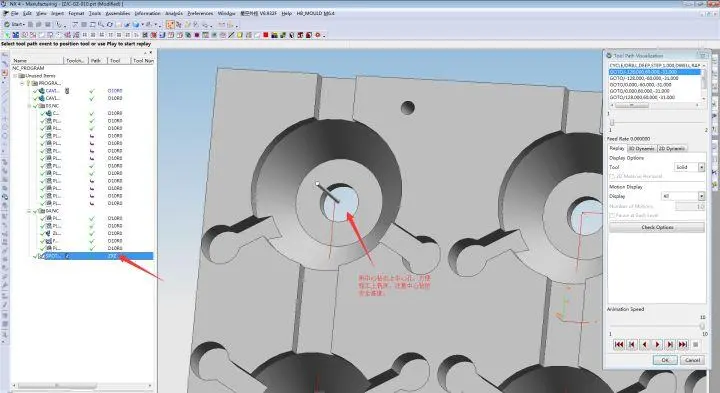The width and height of the screenshot is (720, 393).
Task: Click the yellow note toolbar icon
Action: pyautogui.click(x=240, y=35)
